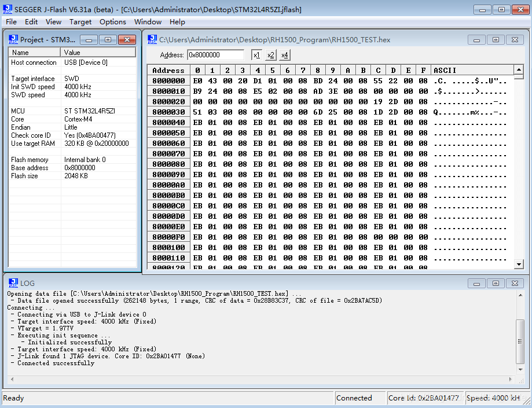The image size is (532, 408).
Task: Close the RH1500_TEST.hex data window
Action: click(x=515, y=40)
